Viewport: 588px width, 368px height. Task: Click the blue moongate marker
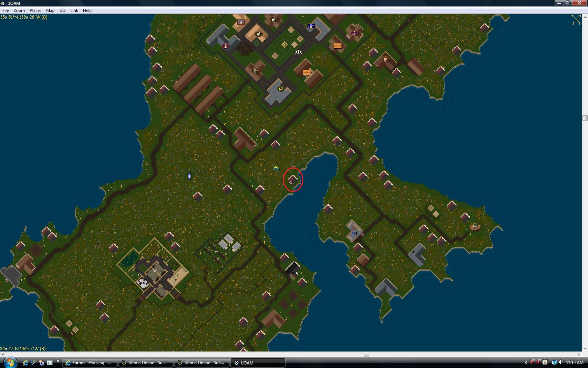click(189, 176)
